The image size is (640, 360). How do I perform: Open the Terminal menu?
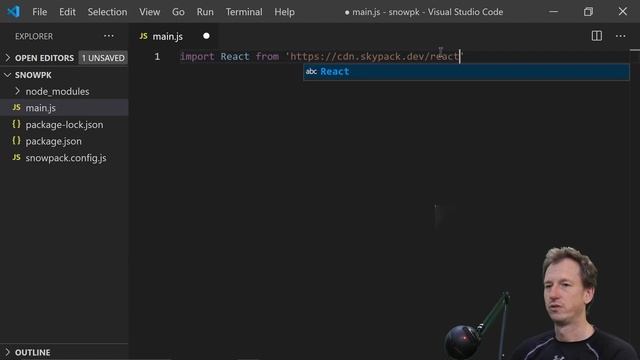[244, 12]
